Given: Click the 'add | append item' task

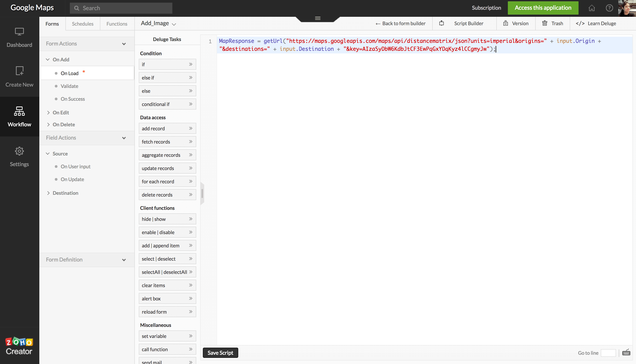Looking at the screenshot, I should 167,245.
